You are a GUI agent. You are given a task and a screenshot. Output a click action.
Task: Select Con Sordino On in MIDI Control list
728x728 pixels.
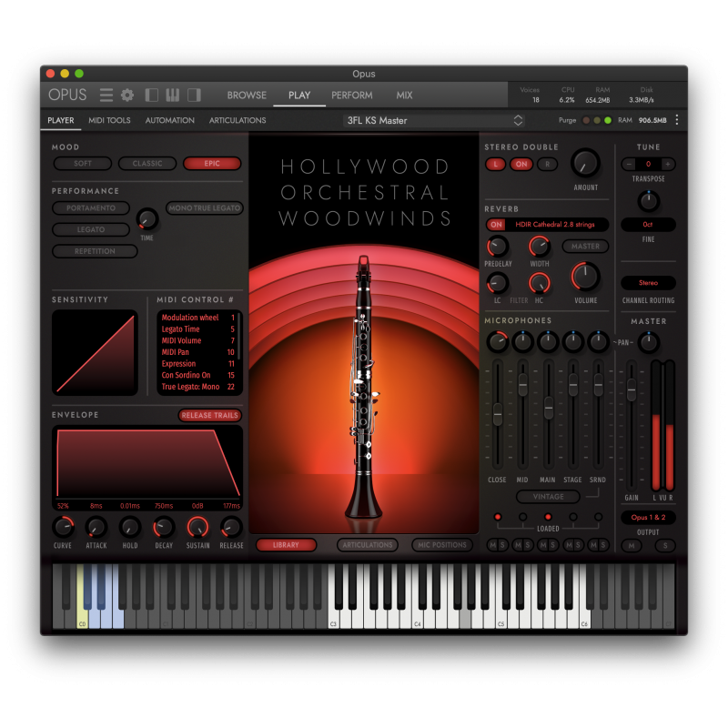tap(197, 375)
